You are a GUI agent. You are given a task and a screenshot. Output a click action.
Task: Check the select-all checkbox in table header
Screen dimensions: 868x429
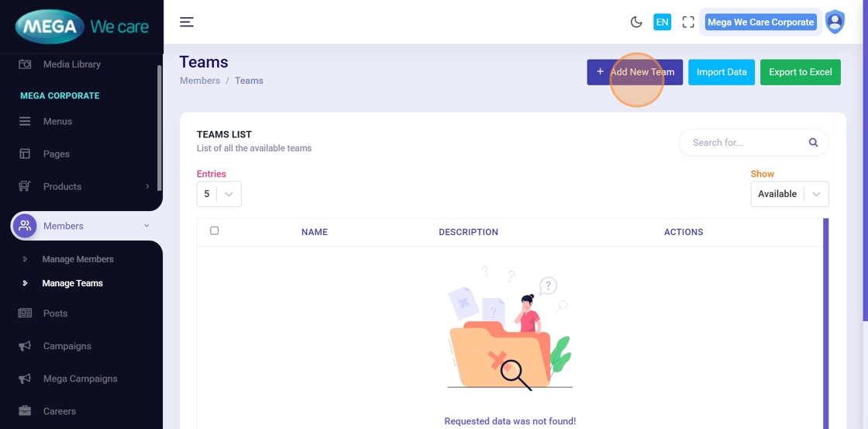(215, 230)
